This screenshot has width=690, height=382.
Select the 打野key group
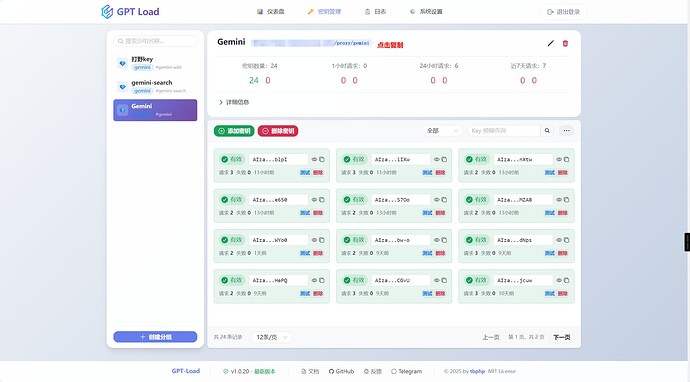[155, 63]
